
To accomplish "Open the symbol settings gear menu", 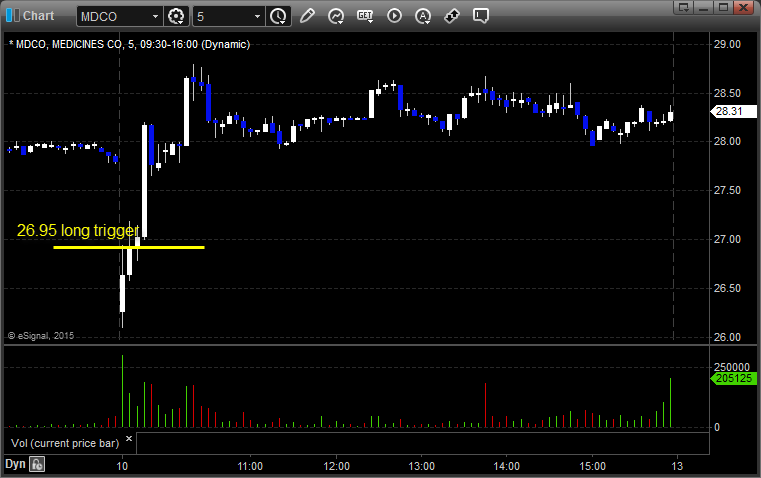I will tap(176, 16).
